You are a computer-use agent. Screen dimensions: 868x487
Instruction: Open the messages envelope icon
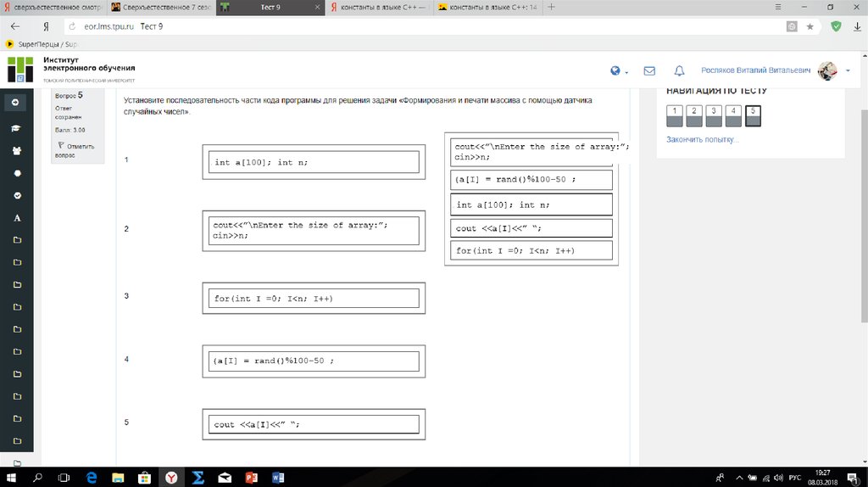point(649,71)
